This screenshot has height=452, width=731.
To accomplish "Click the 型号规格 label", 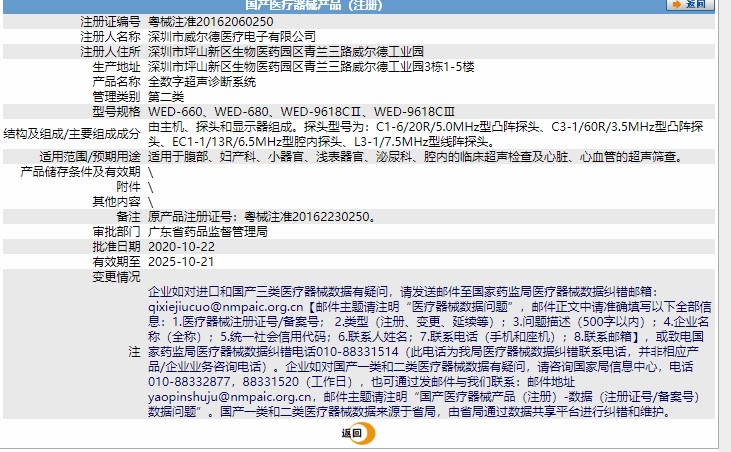I will coord(116,112).
